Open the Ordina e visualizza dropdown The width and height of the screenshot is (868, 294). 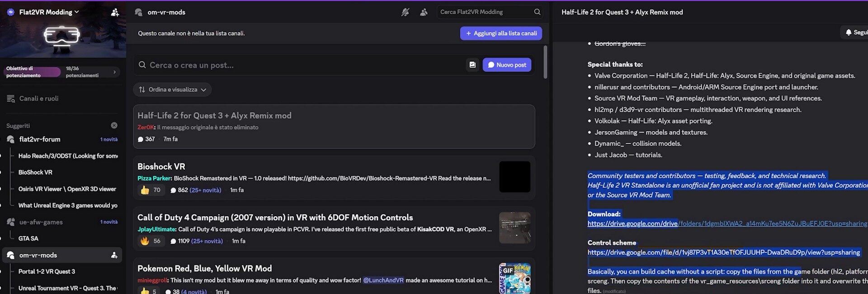tap(172, 90)
